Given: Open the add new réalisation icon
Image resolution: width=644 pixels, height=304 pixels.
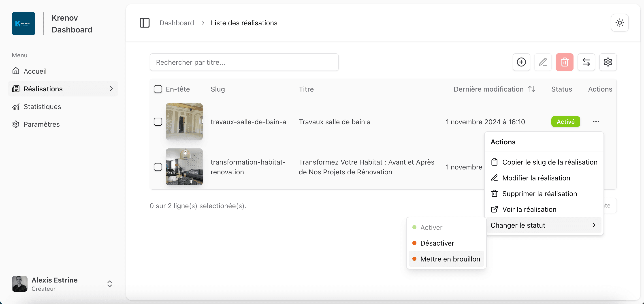Looking at the screenshot, I should tap(521, 62).
